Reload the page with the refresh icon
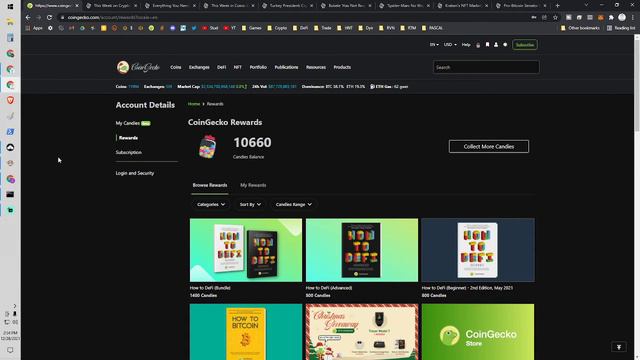The image size is (640, 360). (49, 18)
